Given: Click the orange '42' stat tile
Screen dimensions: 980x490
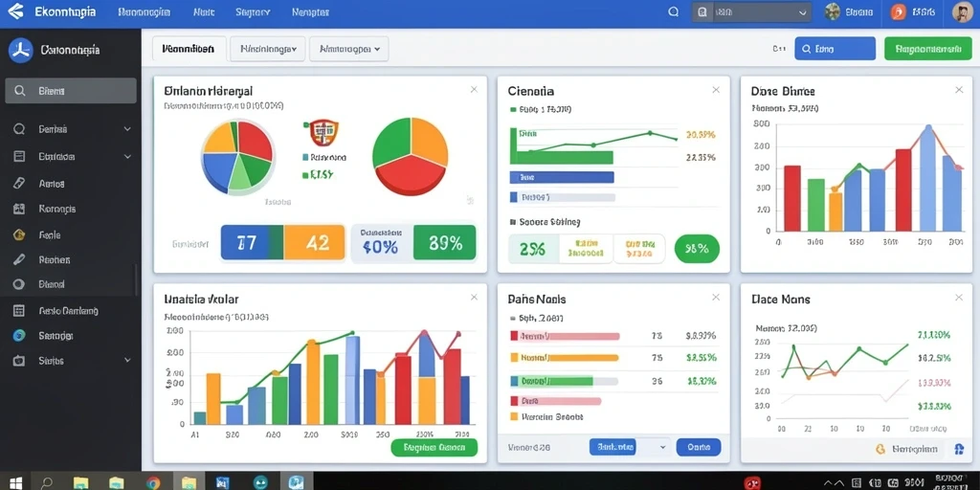Looking at the screenshot, I should pyautogui.click(x=314, y=242).
